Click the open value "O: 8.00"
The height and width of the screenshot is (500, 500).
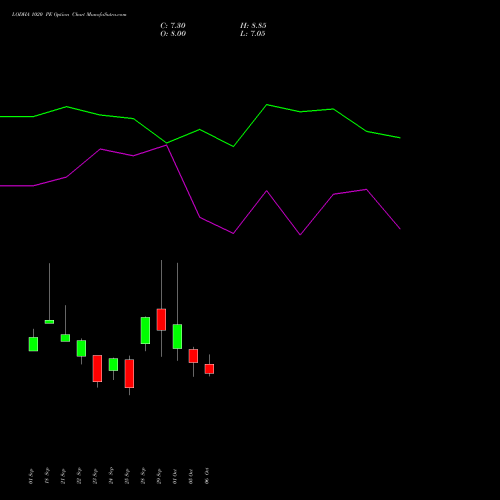point(173,34)
